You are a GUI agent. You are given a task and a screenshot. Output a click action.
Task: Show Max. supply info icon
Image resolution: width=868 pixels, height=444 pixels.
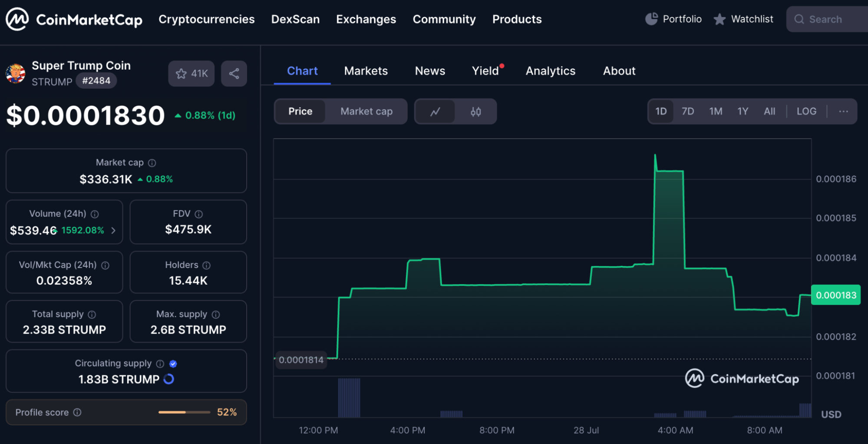[216, 315]
